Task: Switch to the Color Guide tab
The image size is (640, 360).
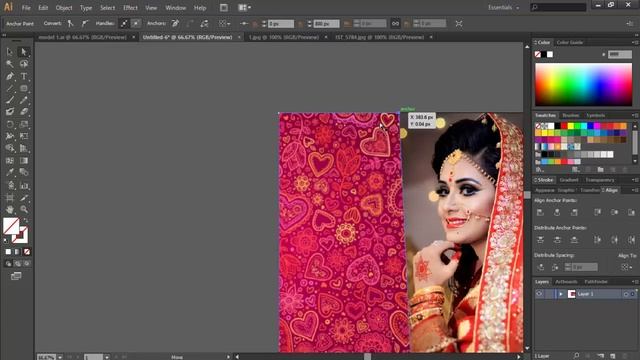Action: [x=569, y=42]
